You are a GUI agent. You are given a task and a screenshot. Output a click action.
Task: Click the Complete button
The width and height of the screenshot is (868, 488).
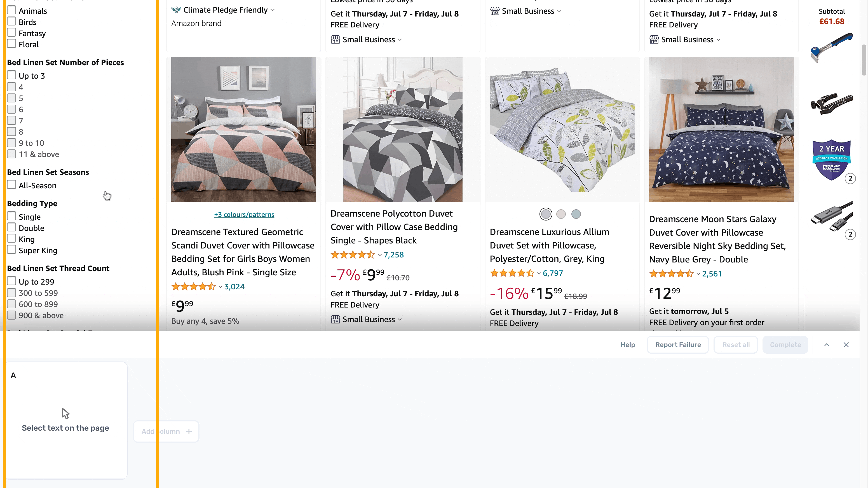[x=786, y=344]
